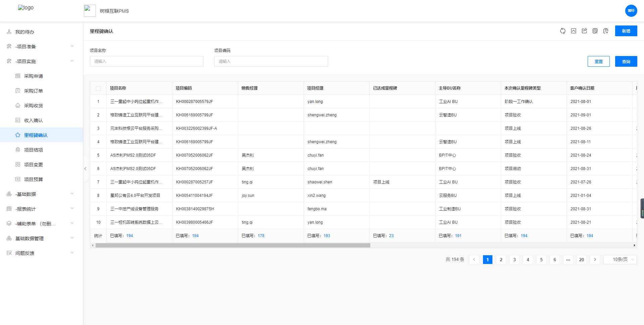Open 我的待办 in the sidebar
The width and height of the screenshot is (644, 325).
click(x=42, y=32)
